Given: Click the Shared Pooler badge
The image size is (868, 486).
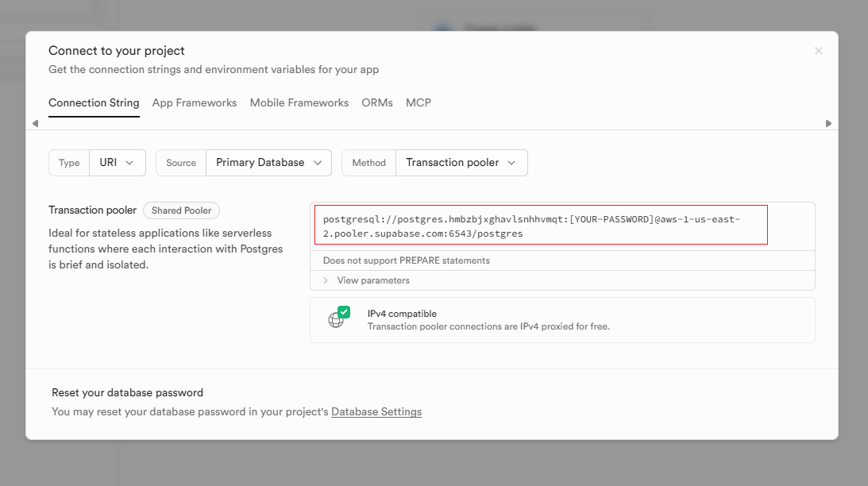Looking at the screenshot, I should pos(181,210).
